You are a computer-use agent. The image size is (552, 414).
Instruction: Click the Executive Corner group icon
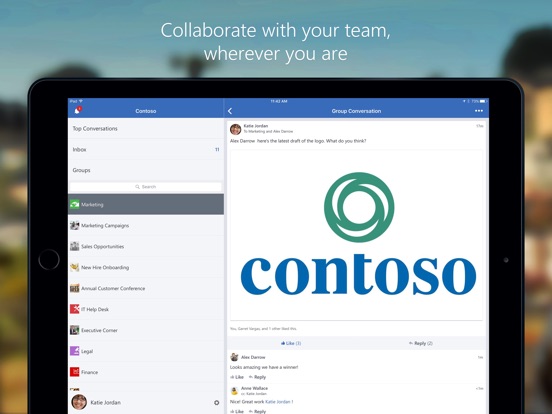(75, 330)
